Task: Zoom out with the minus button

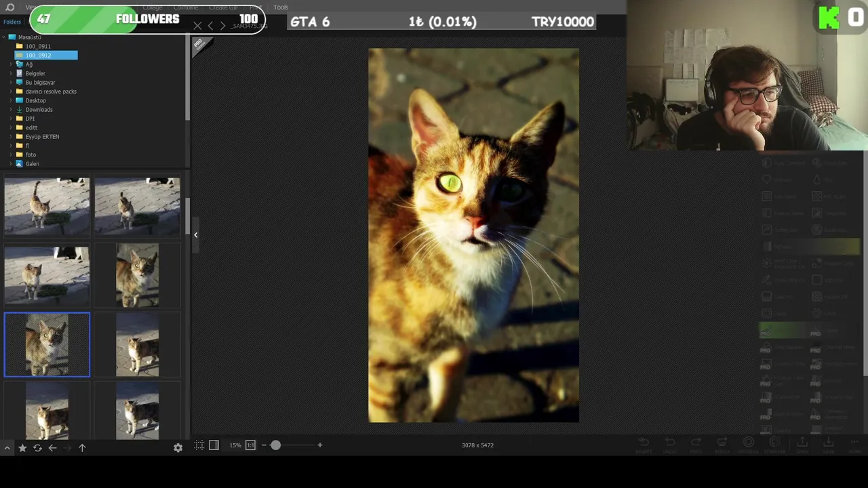Action: (x=264, y=445)
